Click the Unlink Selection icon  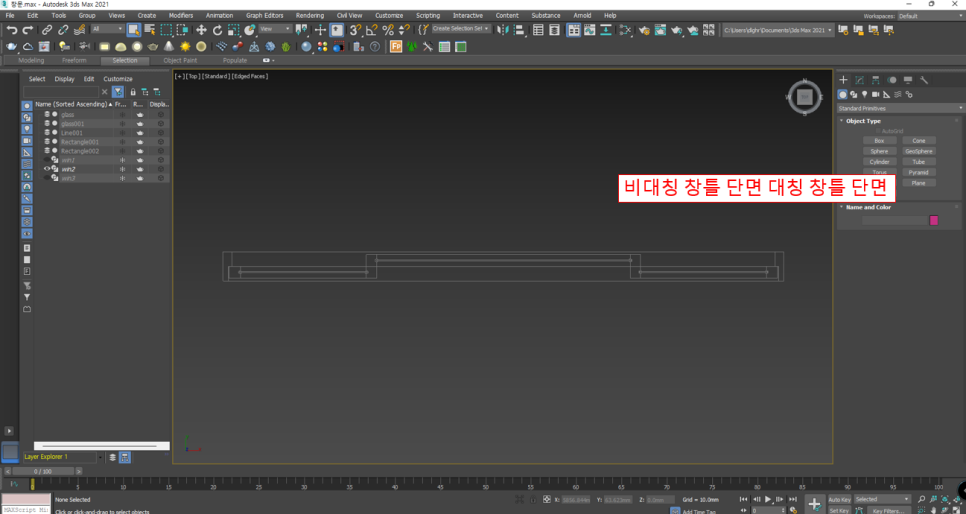(x=63, y=30)
